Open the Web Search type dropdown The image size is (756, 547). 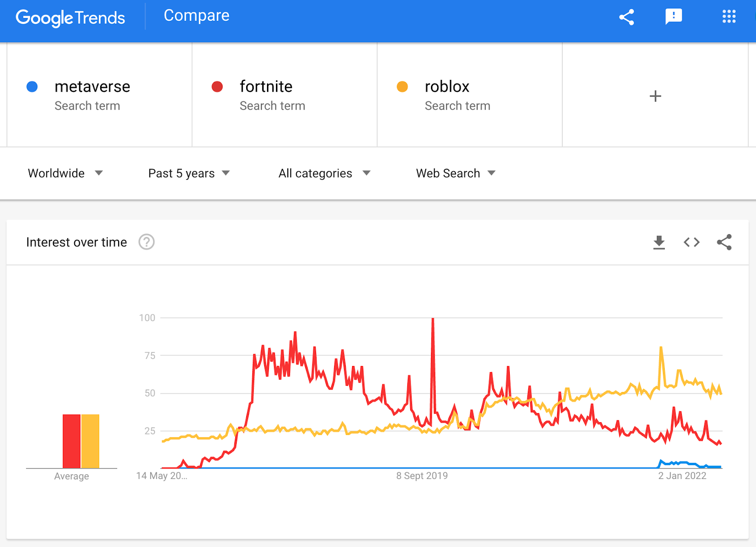(456, 173)
